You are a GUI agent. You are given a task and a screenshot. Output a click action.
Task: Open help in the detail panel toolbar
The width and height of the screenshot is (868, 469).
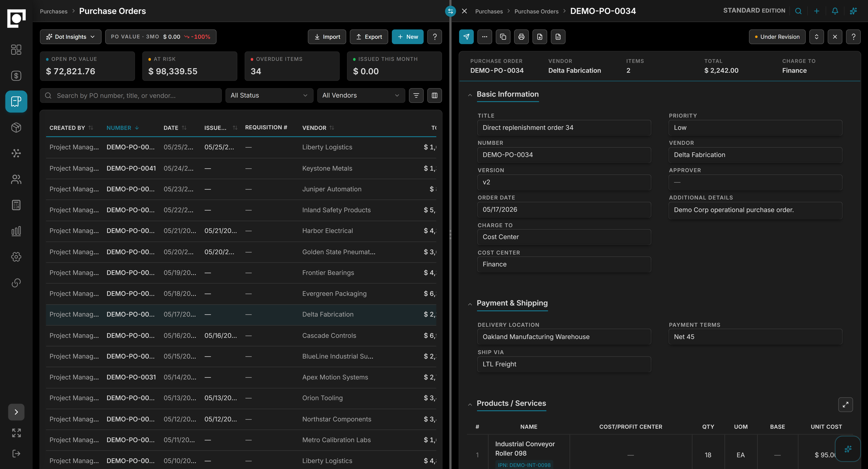[x=853, y=37]
